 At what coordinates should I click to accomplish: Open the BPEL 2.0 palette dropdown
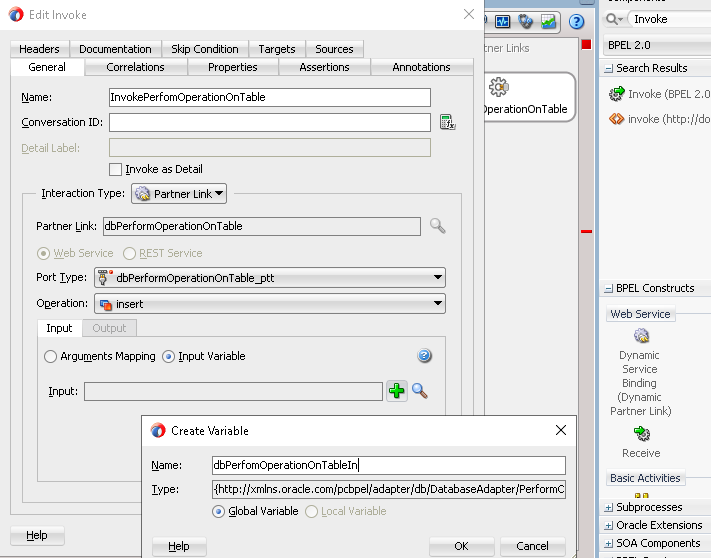pyautogui.click(x=657, y=45)
